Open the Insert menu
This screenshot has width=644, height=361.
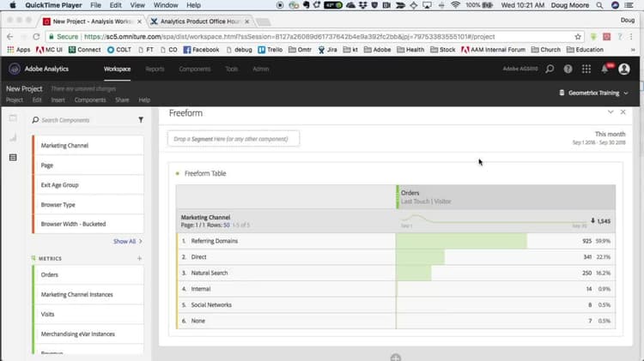[58, 100]
